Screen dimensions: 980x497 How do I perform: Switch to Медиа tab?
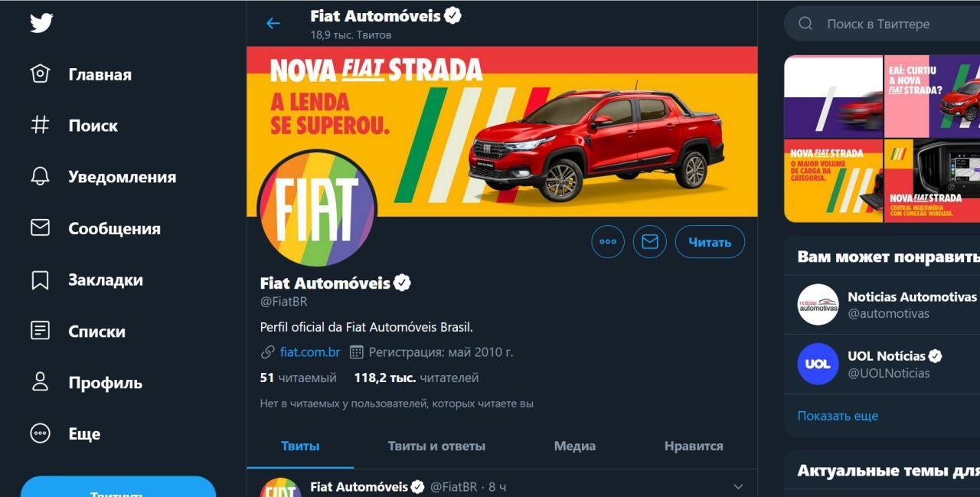coord(575,446)
